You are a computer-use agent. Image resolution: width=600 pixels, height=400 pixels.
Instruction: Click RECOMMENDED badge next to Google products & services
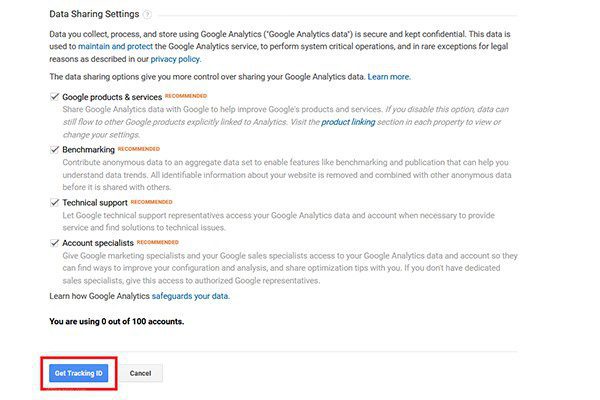[186, 96]
